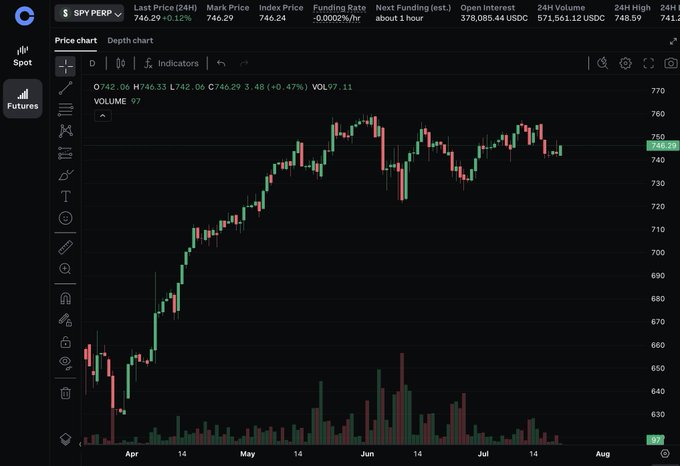680x466 pixels.
Task: Switch to the Depth chart tab
Action: point(130,40)
